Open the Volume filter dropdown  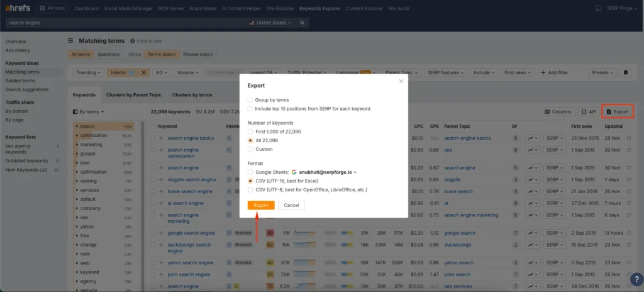point(187,72)
